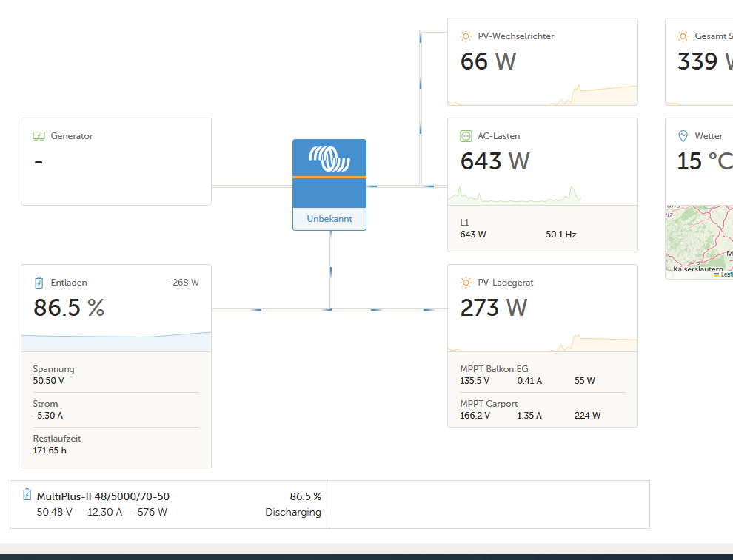The image size is (733, 560).
Task: Click the AC-Lasten power graph
Action: click(x=515, y=195)
